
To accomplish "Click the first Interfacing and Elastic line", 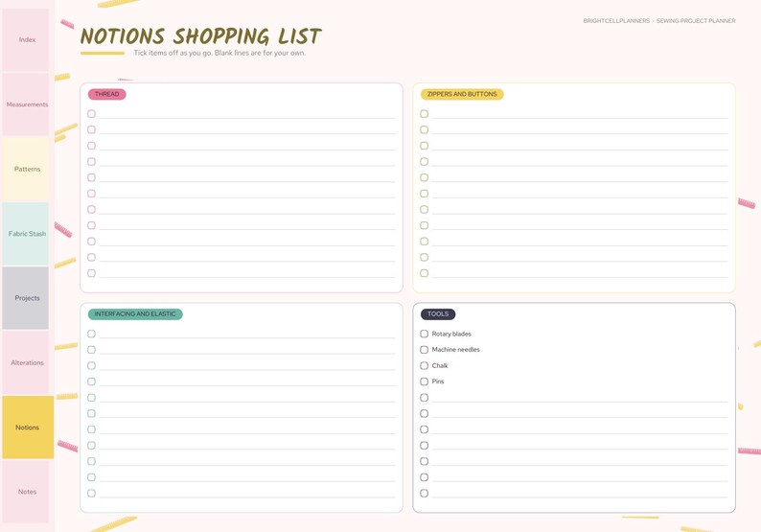I will pos(247,335).
